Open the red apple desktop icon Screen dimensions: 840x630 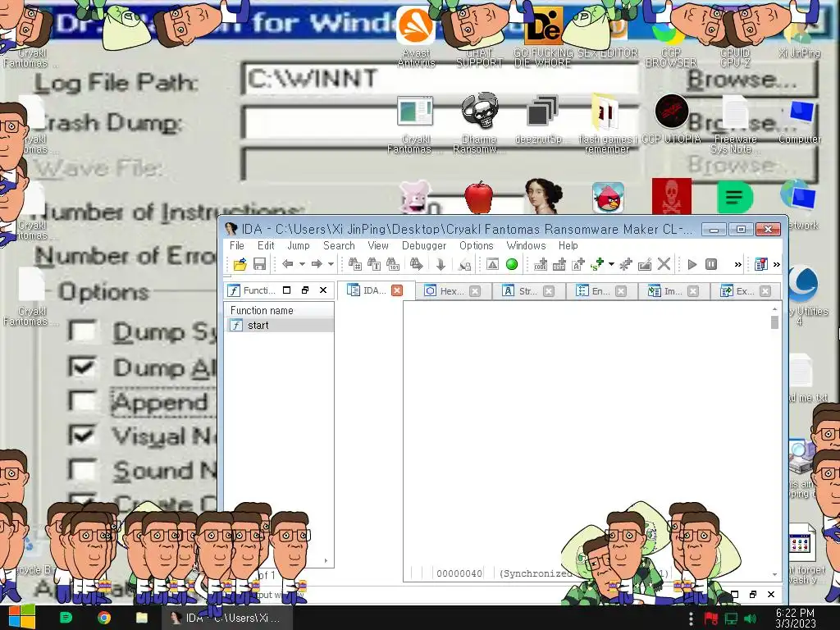(479, 197)
